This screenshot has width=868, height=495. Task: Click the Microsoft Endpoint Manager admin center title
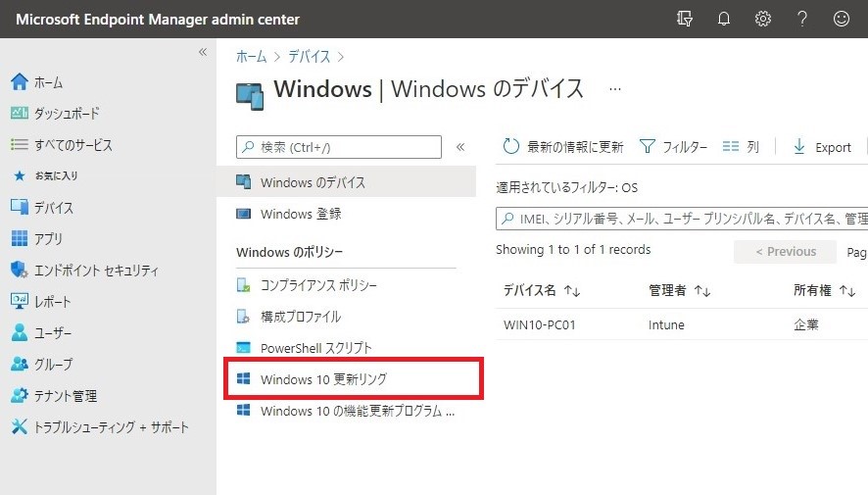[158, 20]
